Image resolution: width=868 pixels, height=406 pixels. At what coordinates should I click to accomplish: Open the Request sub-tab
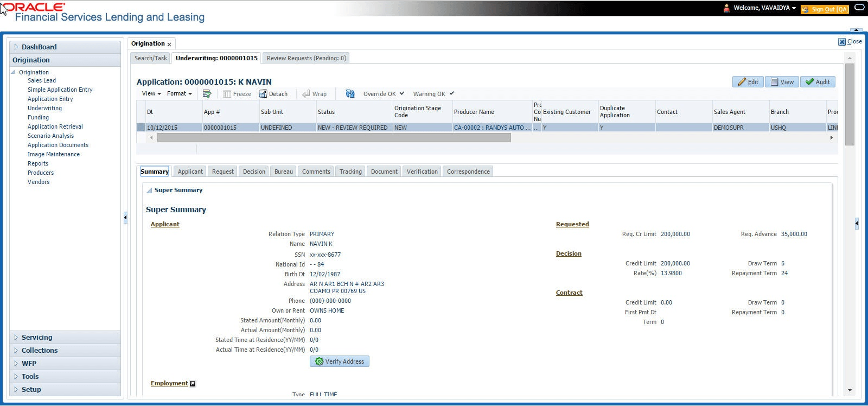tap(223, 172)
